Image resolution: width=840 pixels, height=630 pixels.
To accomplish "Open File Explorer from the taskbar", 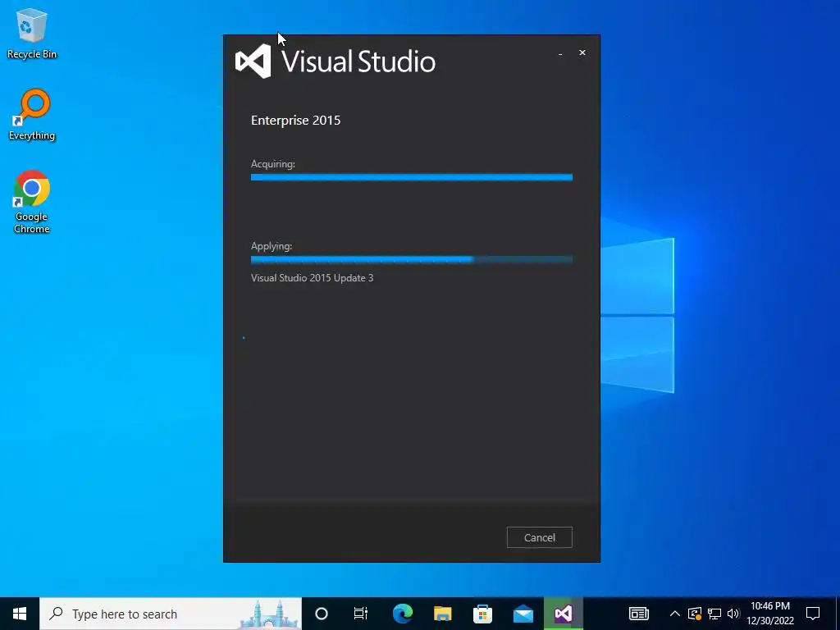I will pos(442,614).
